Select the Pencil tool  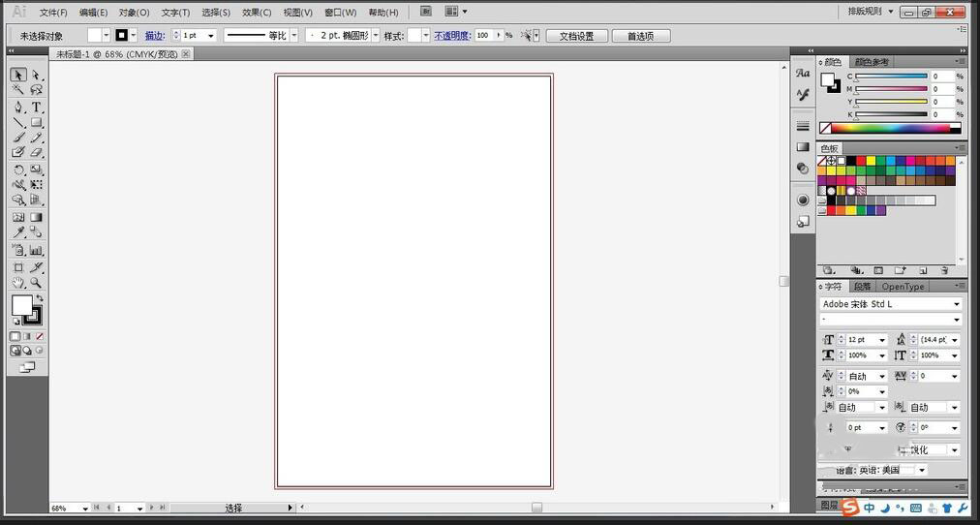(x=36, y=138)
